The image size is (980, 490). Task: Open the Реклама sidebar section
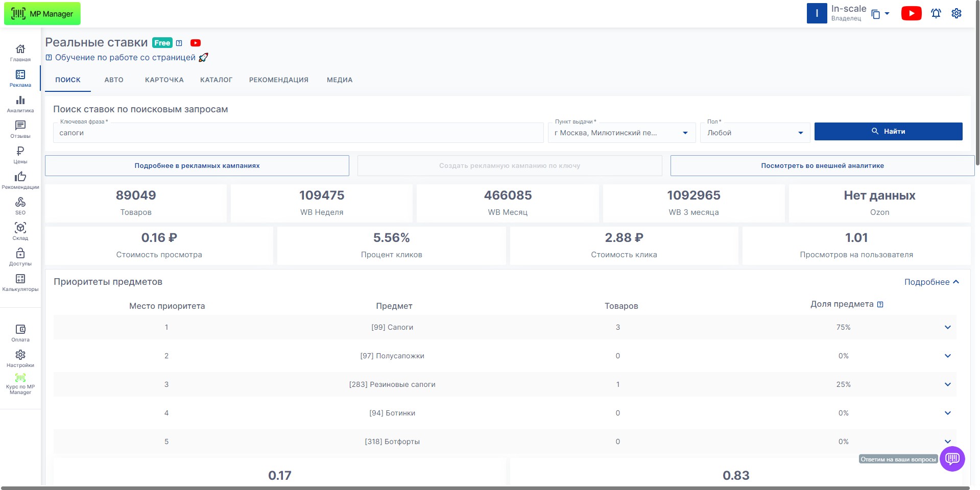(x=20, y=78)
